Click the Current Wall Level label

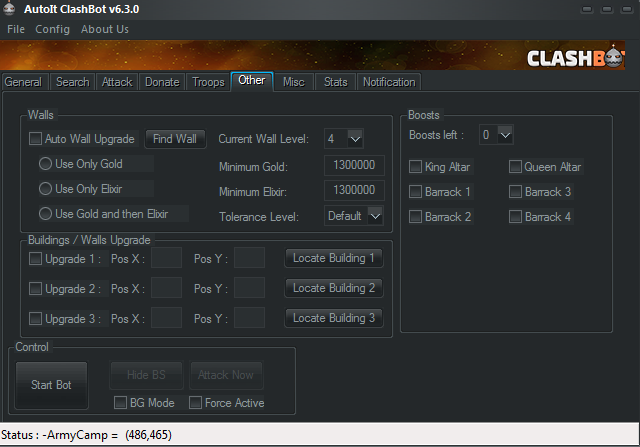click(x=264, y=139)
